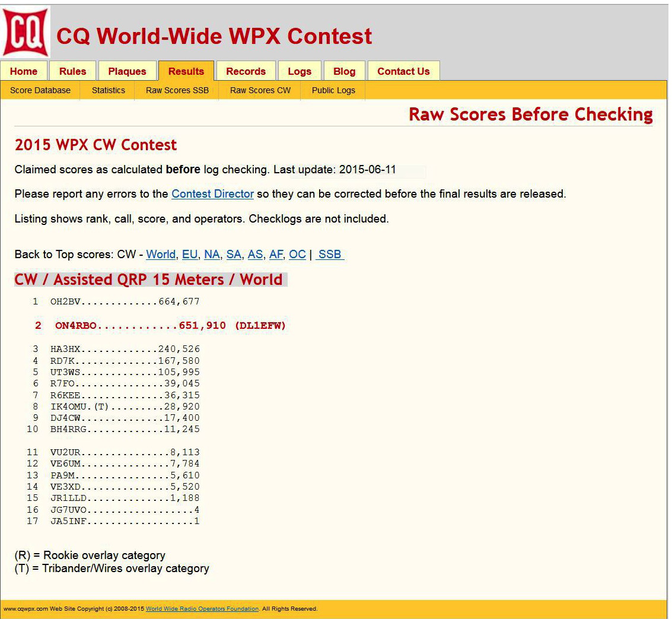Select the HA3HX score row
Screen dimensions: 672x619
116,349
